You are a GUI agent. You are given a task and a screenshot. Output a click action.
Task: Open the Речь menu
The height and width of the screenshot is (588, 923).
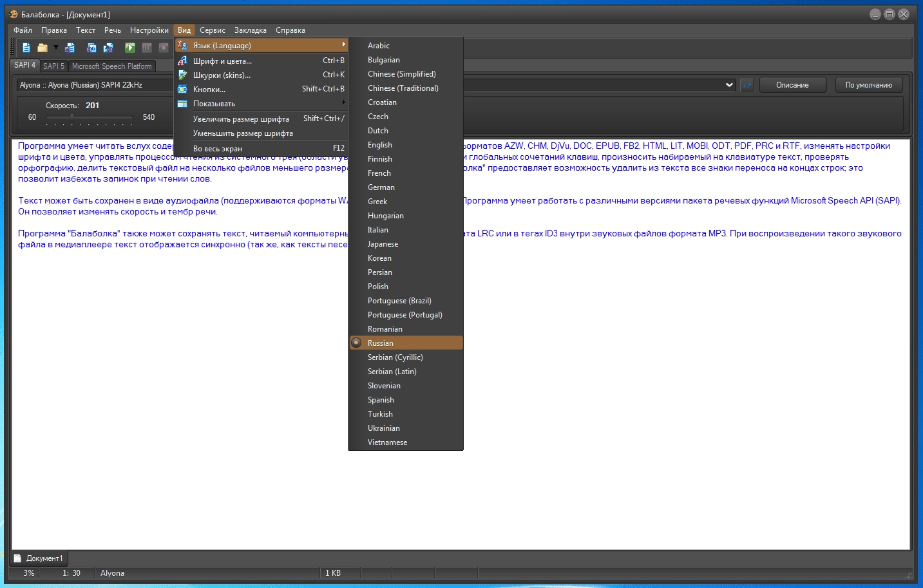113,30
